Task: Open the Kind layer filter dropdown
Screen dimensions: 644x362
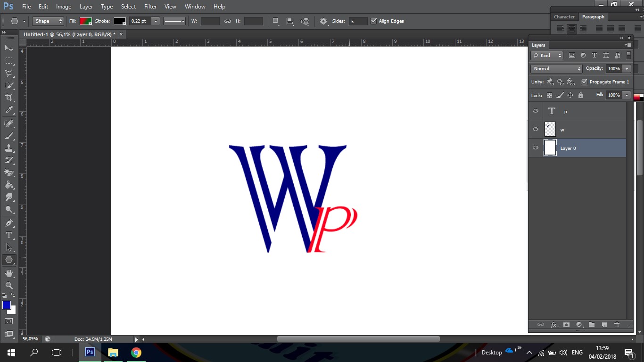Action: pos(547,56)
